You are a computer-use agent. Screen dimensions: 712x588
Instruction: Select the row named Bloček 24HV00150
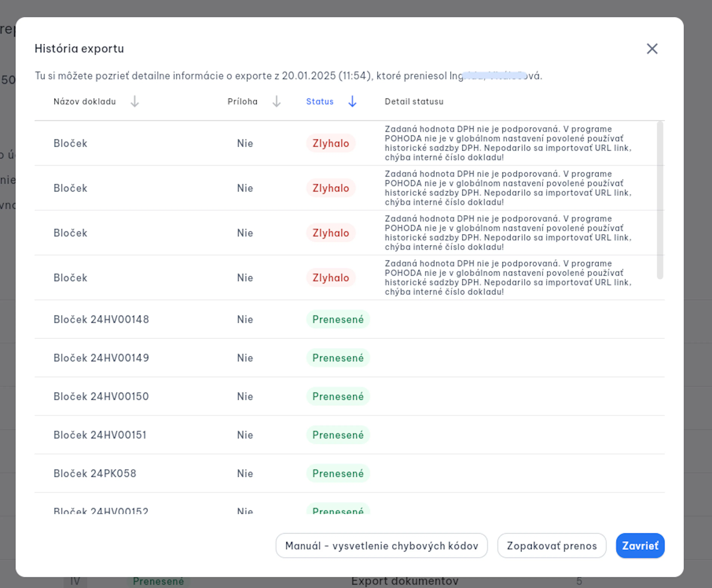pyautogui.click(x=349, y=396)
